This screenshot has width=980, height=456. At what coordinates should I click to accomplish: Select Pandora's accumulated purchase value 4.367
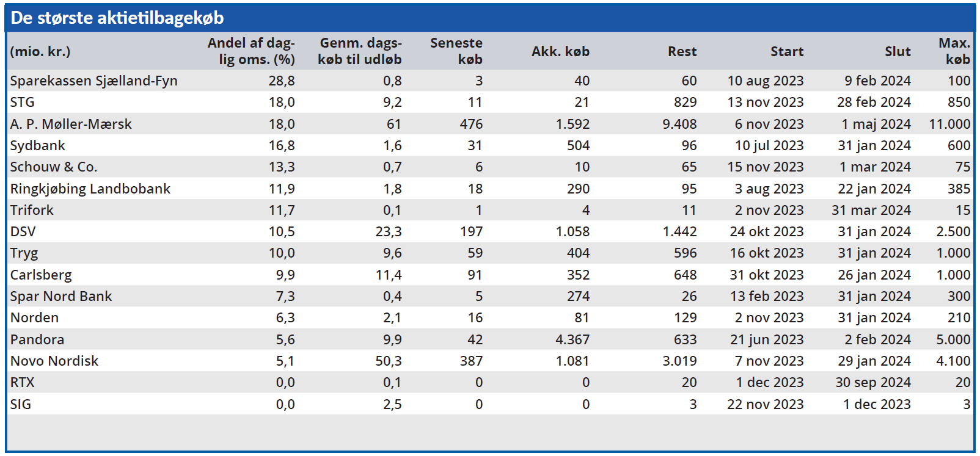coord(572,339)
